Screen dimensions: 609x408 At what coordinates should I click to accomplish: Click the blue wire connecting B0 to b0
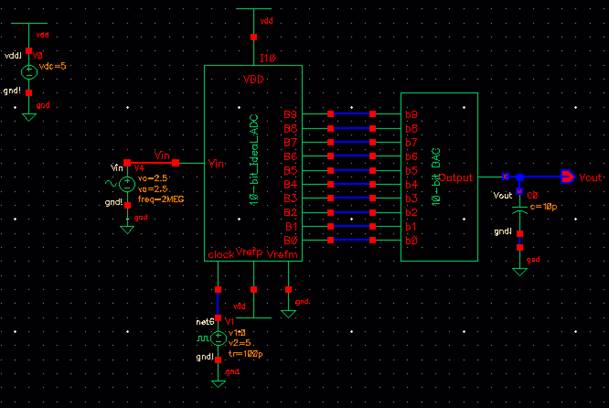[351, 240]
